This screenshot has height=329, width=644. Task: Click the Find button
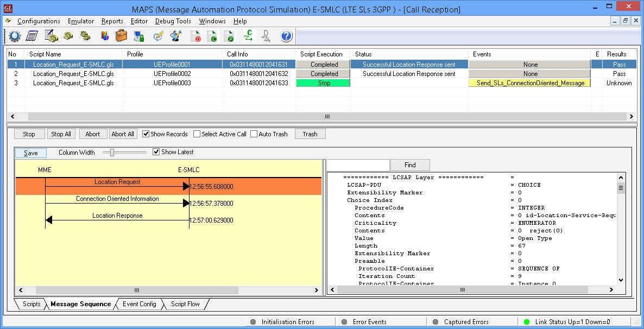pyautogui.click(x=410, y=165)
